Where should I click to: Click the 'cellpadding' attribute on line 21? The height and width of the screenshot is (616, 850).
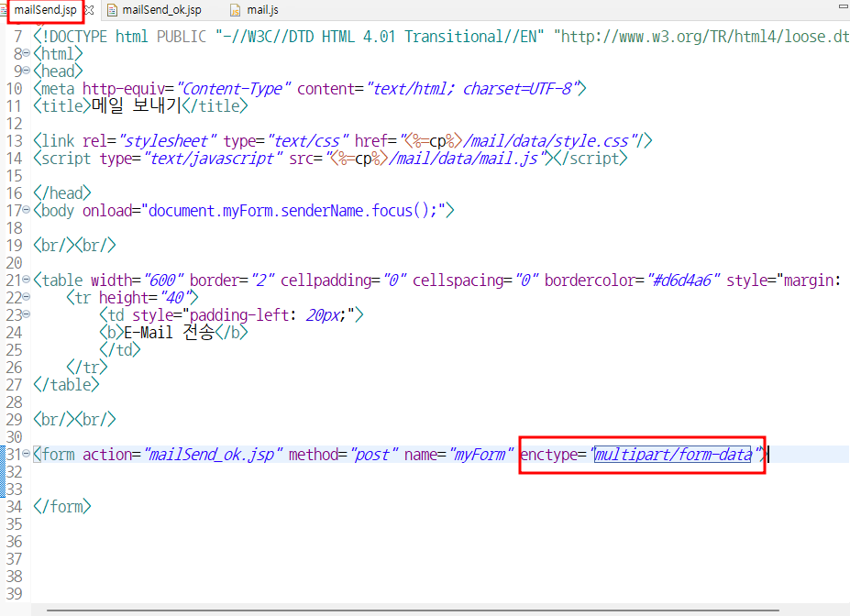coord(326,280)
